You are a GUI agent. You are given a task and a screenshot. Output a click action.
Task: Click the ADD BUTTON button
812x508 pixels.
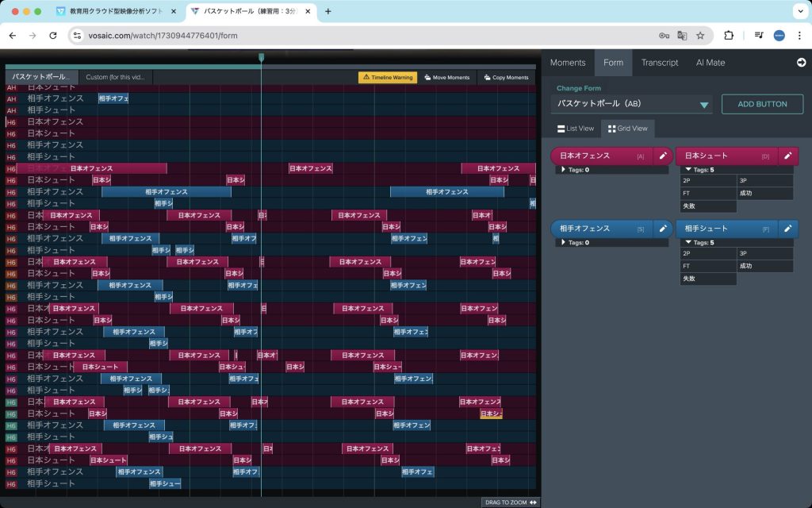pyautogui.click(x=762, y=104)
